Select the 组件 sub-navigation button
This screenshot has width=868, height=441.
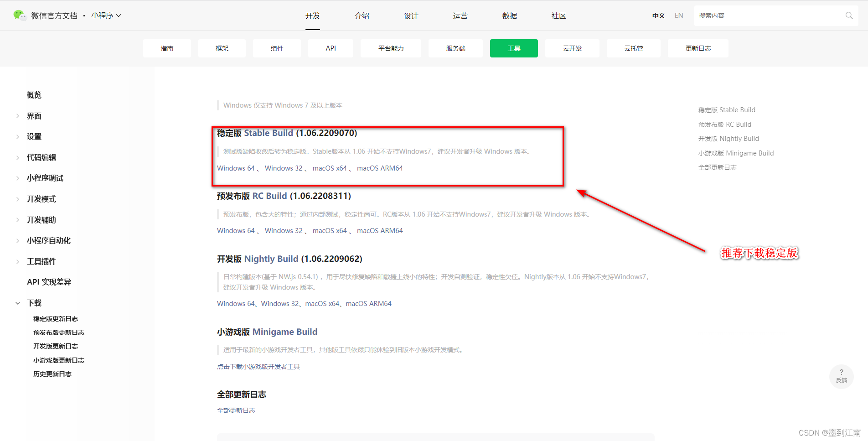tap(277, 48)
